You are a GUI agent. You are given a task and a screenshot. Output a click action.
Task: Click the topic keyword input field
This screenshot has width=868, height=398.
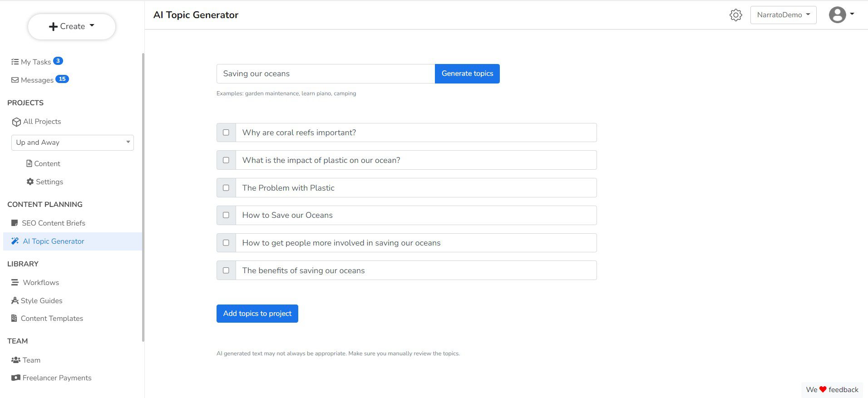point(325,74)
